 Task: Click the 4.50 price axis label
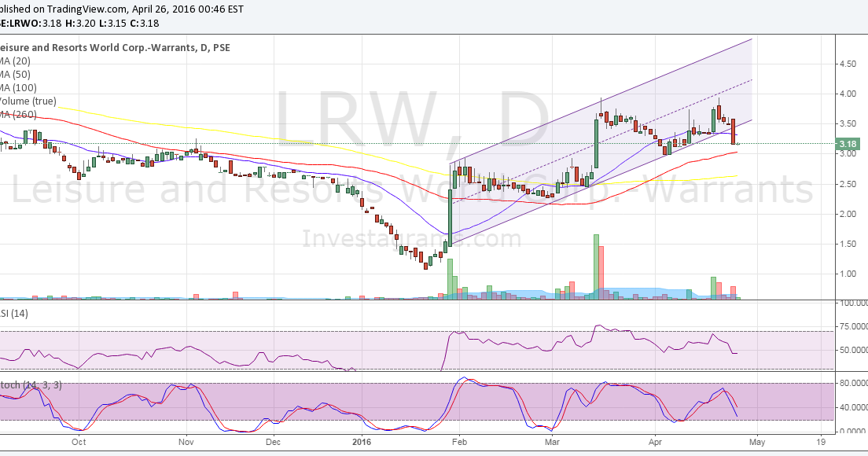[848, 64]
